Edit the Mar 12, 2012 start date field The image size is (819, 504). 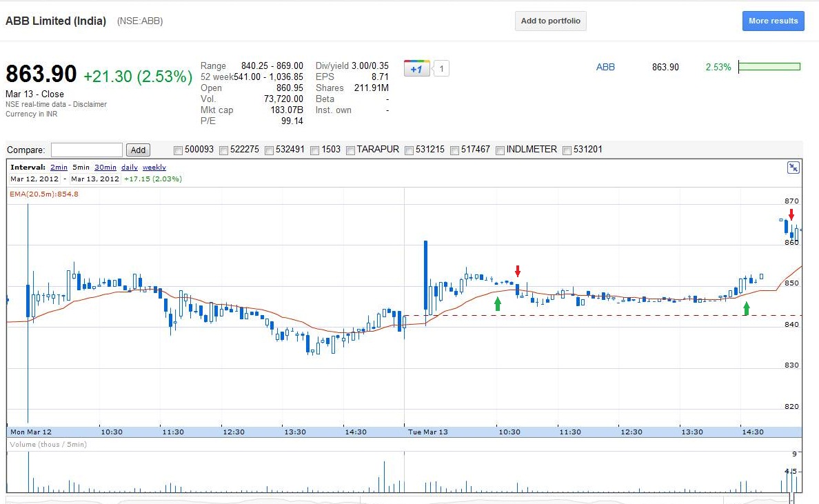34,179
